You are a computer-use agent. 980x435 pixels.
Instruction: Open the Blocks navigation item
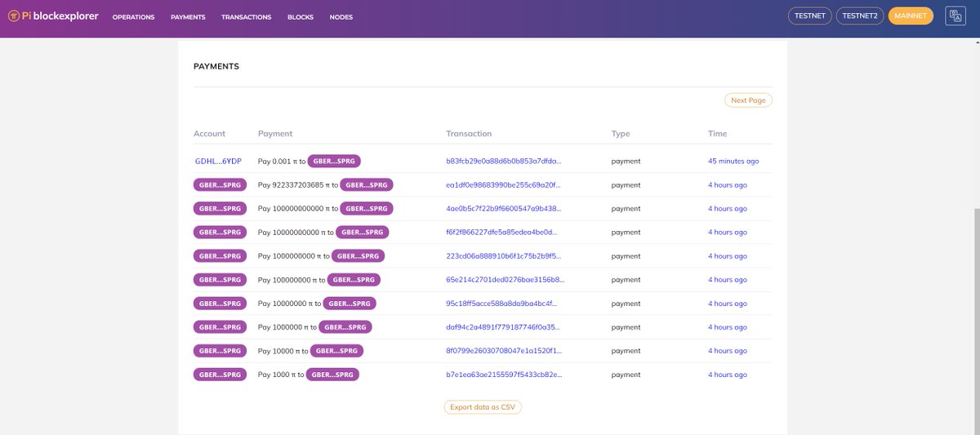301,17
